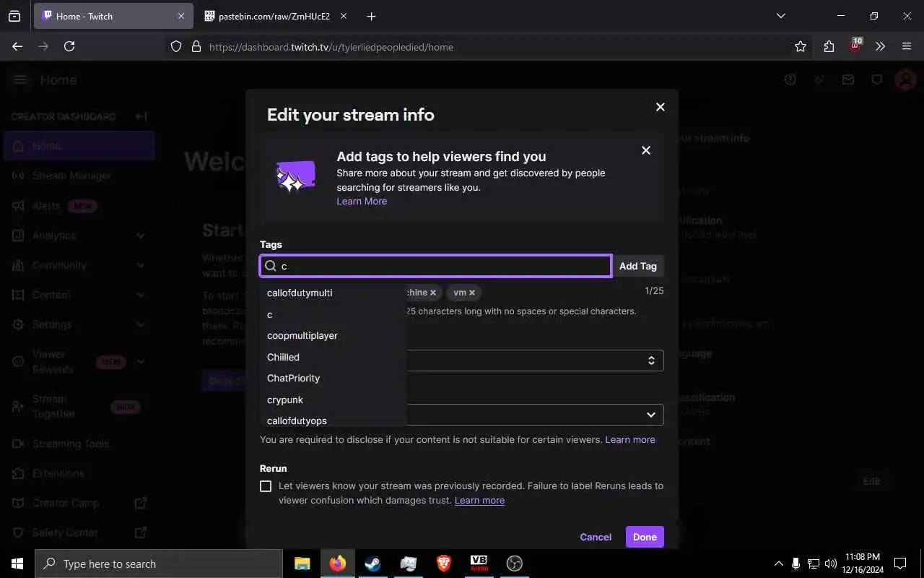924x578 pixels.
Task: Close the Edit your stream info dialog
Action: click(x=660, y=107)
